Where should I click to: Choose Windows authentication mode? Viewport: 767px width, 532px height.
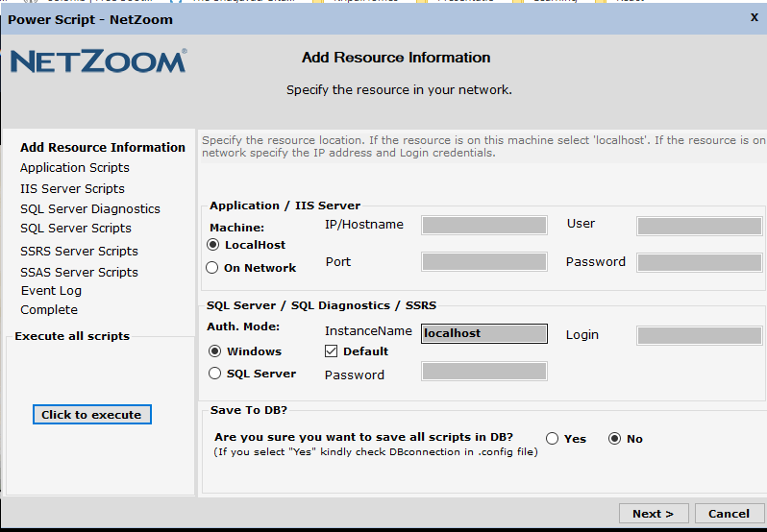tap(214, 351)
